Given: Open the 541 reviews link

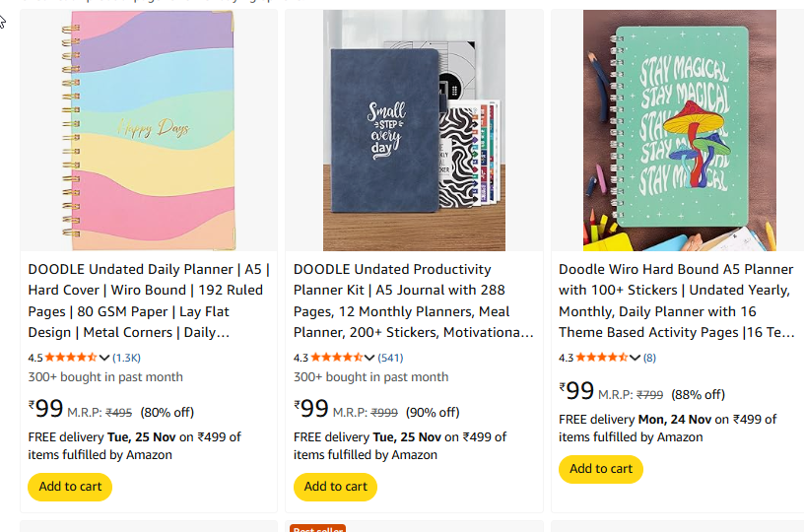Looking at the screenshot, I should coord(390,358).
